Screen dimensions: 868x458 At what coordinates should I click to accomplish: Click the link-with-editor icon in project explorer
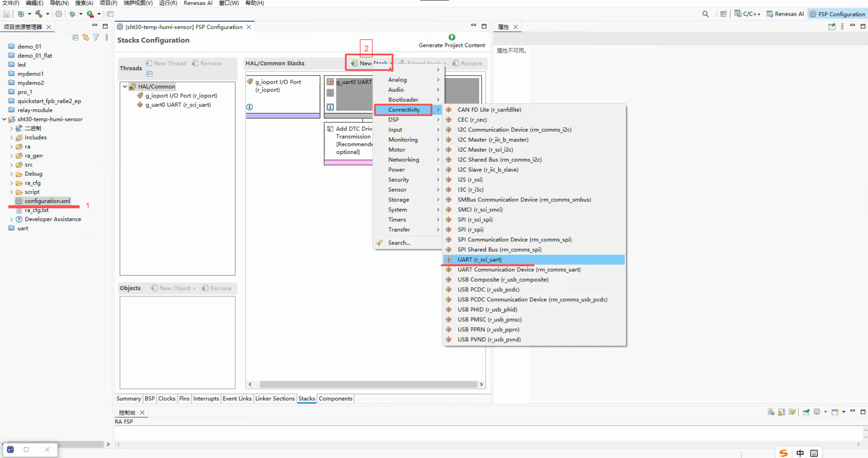(x=86, y=37)
